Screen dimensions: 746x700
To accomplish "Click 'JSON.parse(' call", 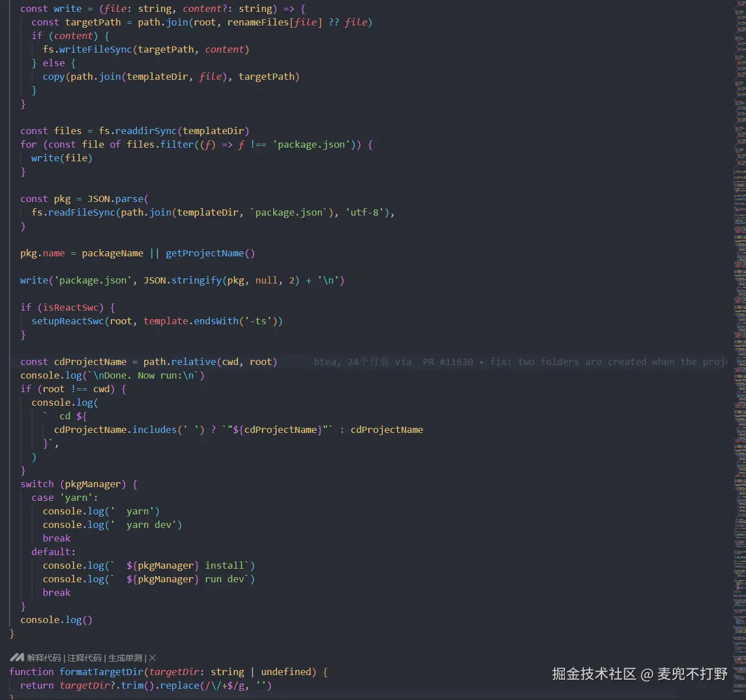I will coord(118,199).
